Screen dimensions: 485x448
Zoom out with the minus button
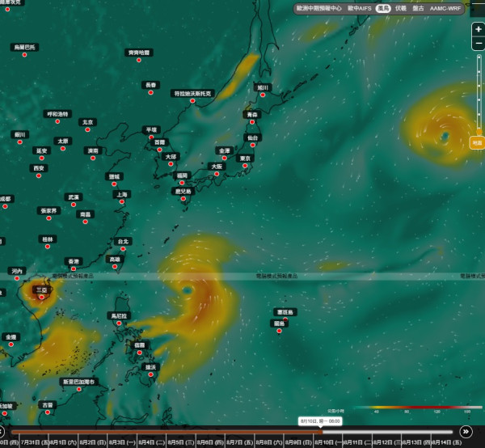click(479, 44)
